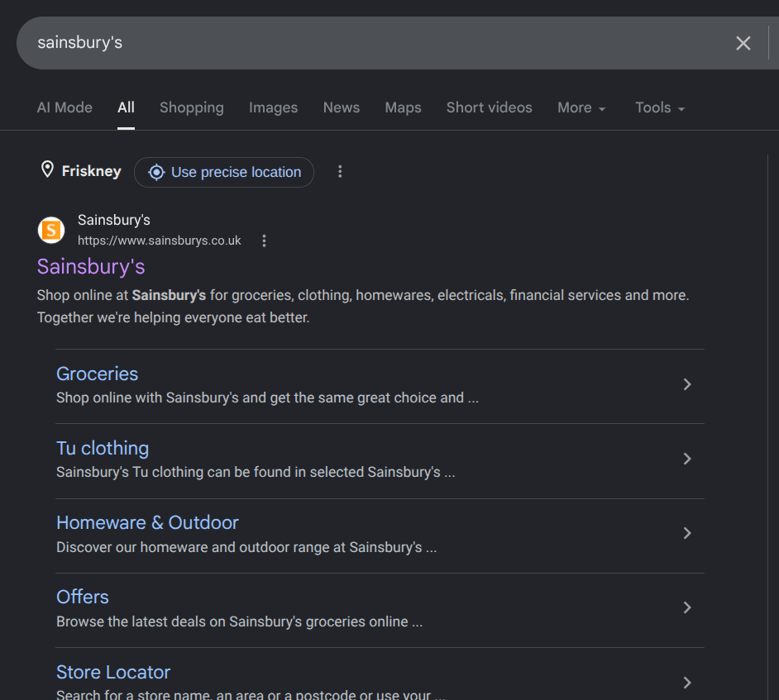Open the Store Locator sitelink
Viewport: 779px width, 700px height.
click(113, 672)
